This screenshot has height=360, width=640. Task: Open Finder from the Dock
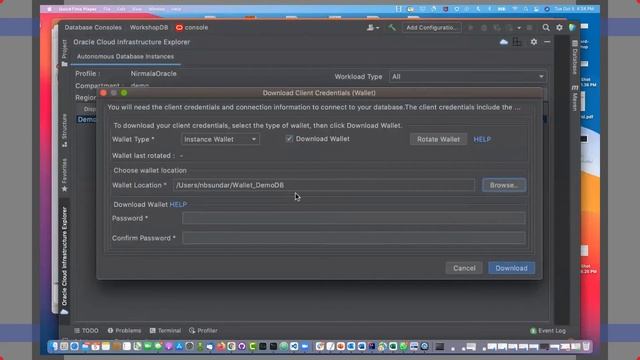pyautogui.click(x=54, y=347)
